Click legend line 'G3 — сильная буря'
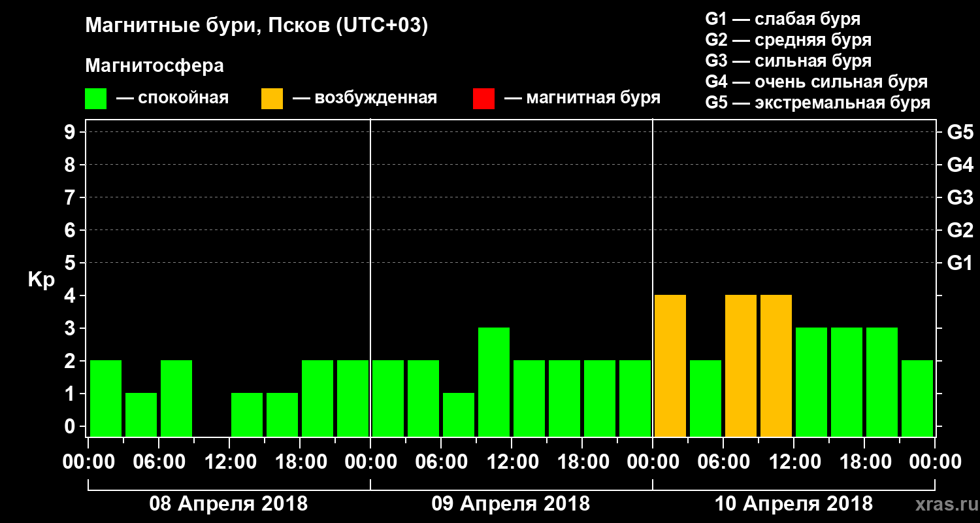 pyautogui.click(x=788, y=61)
